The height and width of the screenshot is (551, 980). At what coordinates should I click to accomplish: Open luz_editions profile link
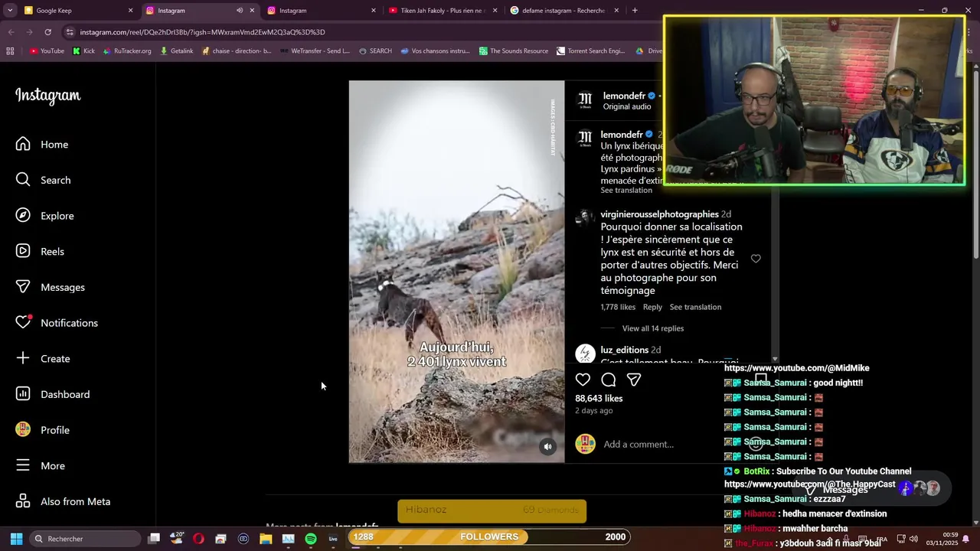tap(624, 350)
